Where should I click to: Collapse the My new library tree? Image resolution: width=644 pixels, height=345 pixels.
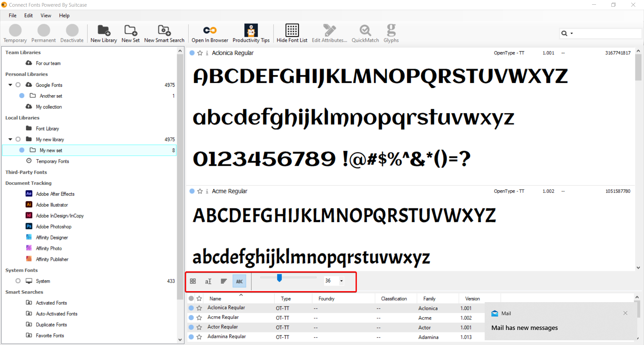click(10, 139)
